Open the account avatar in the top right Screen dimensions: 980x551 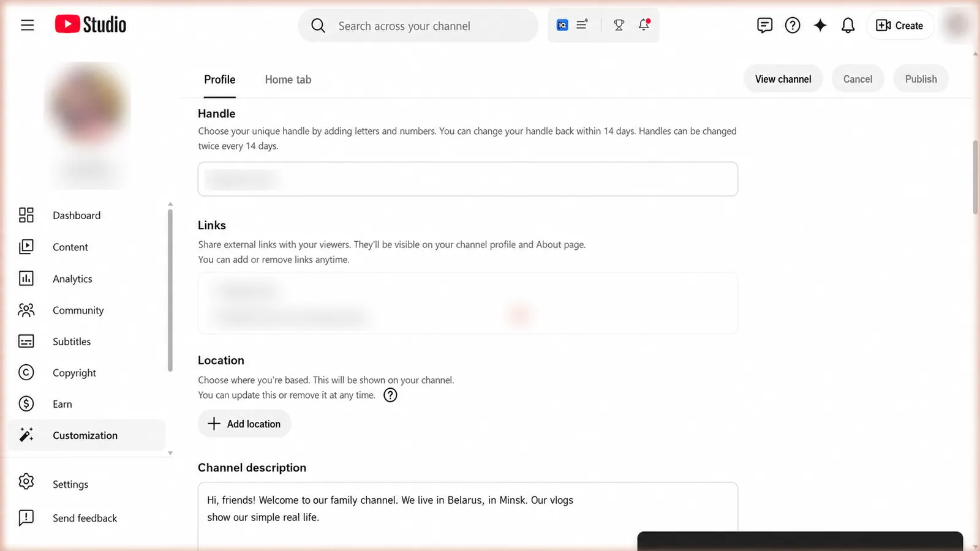956,25
